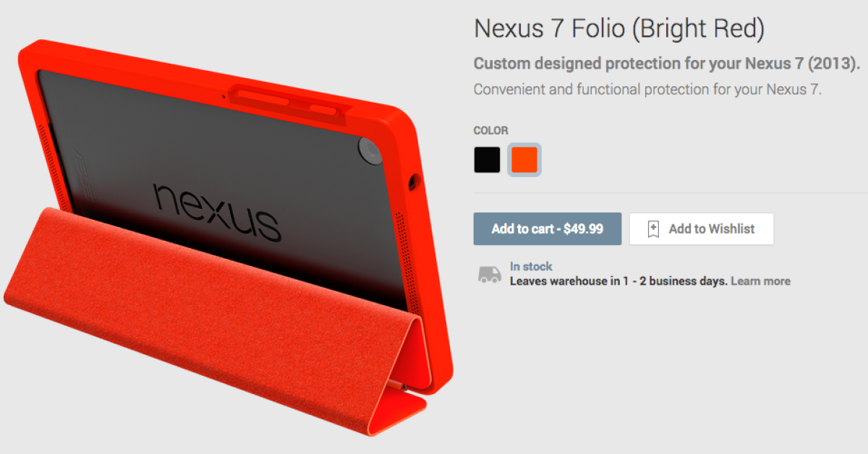Viewport: 868px width, 454px height.
Task: Click the bookmark plus wishlist icon
Action: pos(653,229)
